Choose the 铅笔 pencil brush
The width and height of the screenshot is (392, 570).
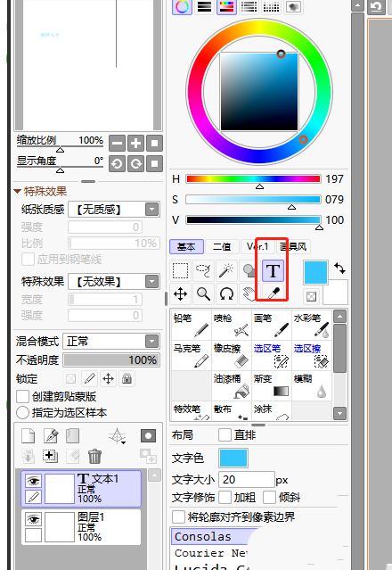click(191, 325)
